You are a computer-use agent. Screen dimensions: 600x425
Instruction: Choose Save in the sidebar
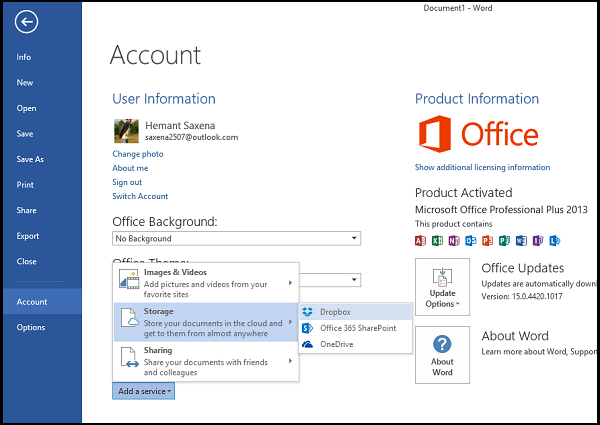click(x=25, y=134)
